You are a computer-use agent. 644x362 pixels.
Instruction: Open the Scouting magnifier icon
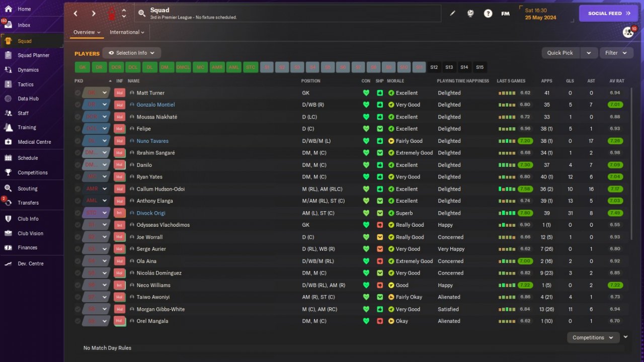[x=8, y=189]
